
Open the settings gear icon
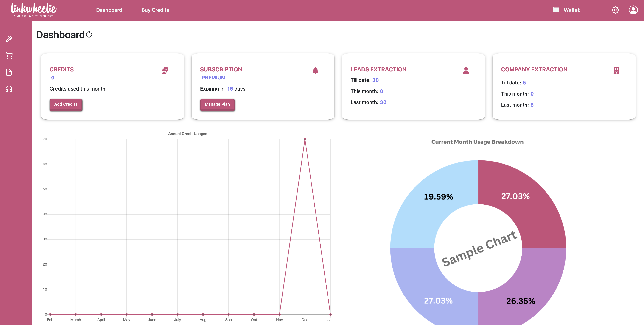click(x=615, y=10)
